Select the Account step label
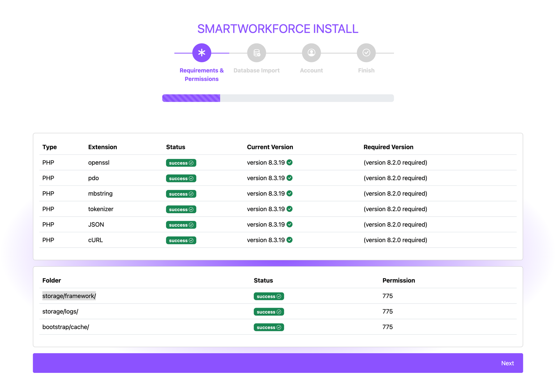This screenshot has width=556, height=392. coord(311,70)
